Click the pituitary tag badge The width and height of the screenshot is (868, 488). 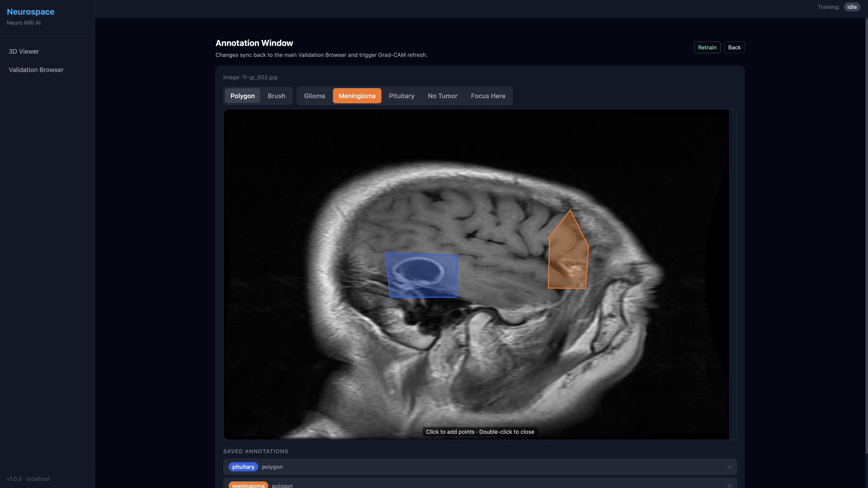pos(243,467)
